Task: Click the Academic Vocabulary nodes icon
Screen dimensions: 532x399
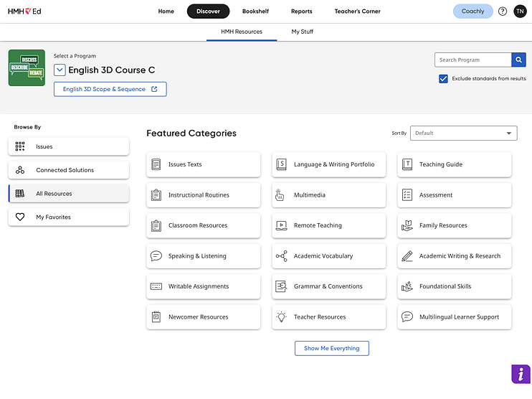Action: pos(281,255)
